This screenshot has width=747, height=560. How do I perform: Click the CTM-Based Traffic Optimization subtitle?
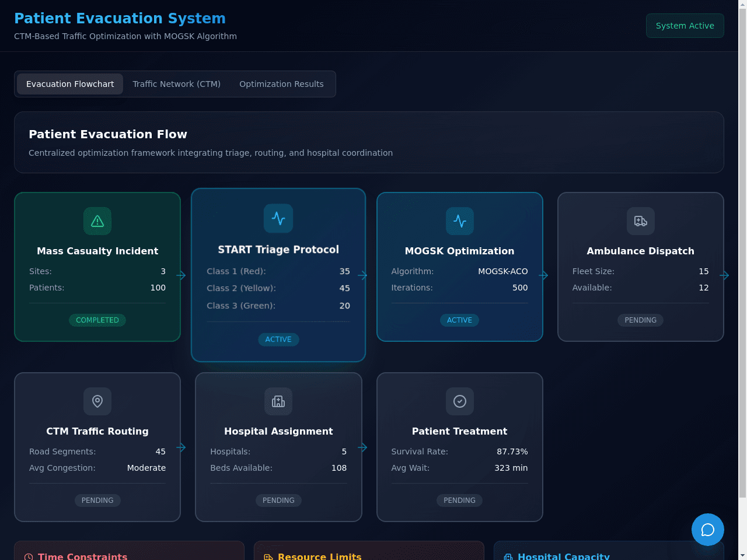(x=125, y=36)
